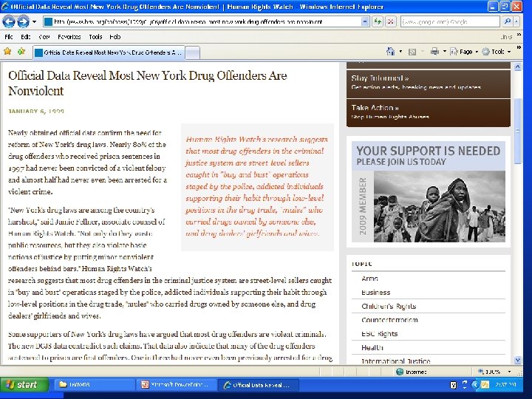Image resolution: width=532 pixels, height=399 pixels.
Task: Click the January 6, 1999 date text
Action: point(36,112)
